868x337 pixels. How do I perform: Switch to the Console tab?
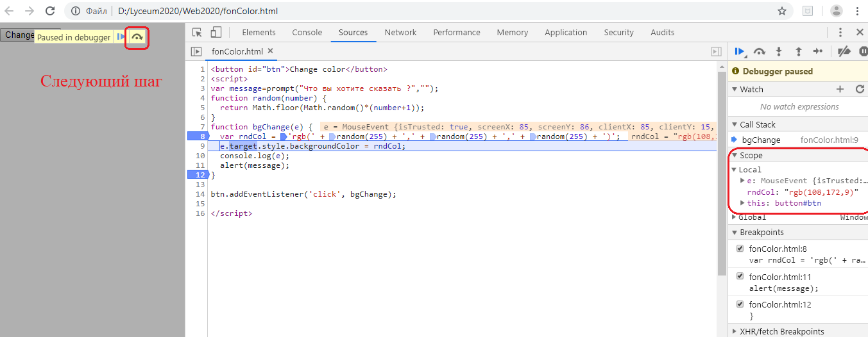[307, 33]
